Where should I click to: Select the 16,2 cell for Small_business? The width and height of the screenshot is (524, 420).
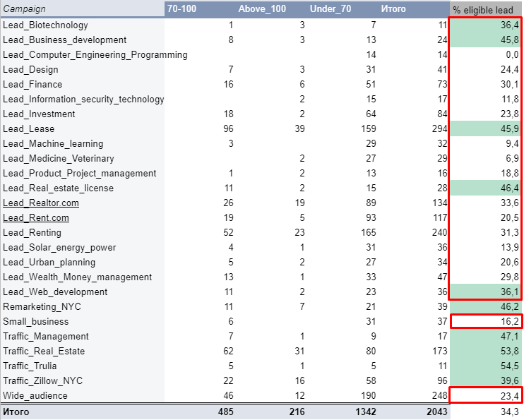486,321
